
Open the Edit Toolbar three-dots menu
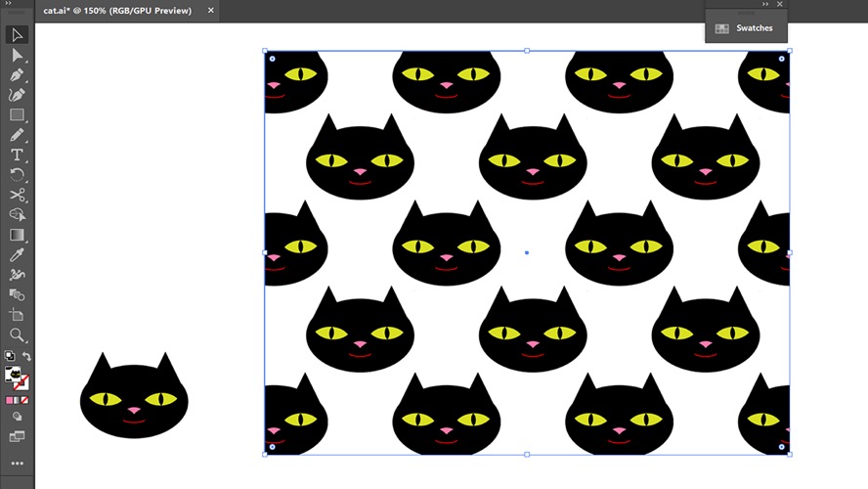click(x=18, y=463)
